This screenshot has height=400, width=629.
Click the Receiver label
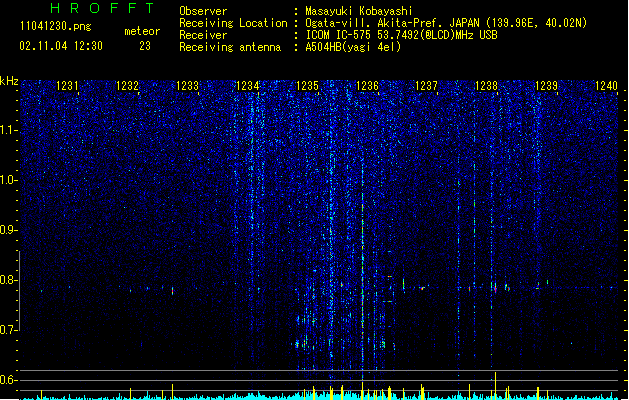click(x=203, y=35)
